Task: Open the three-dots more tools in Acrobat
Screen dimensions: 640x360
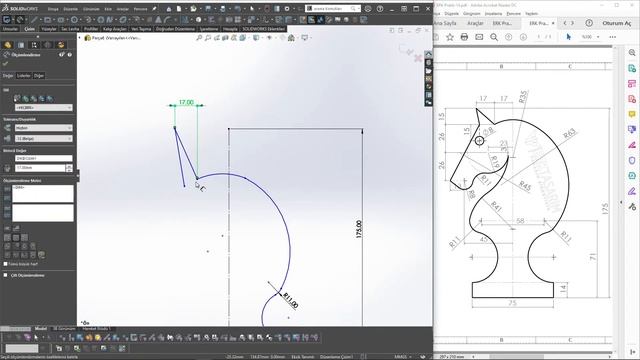Action: pos(613,37)
